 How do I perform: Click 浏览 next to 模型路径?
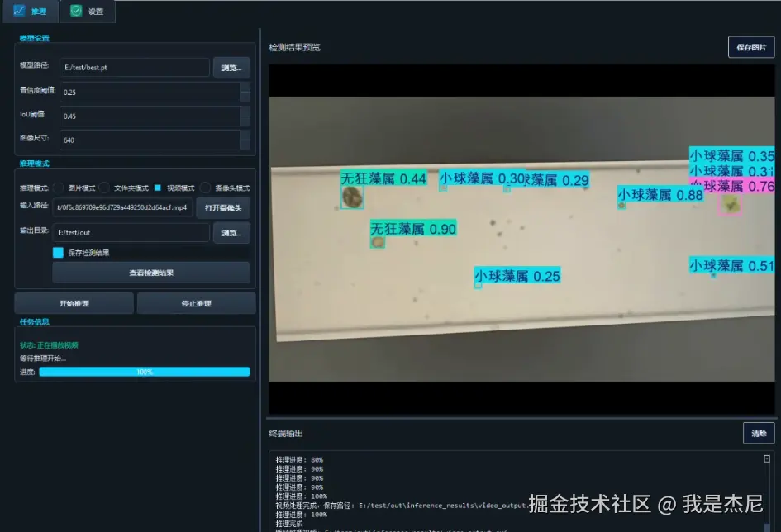231,67
